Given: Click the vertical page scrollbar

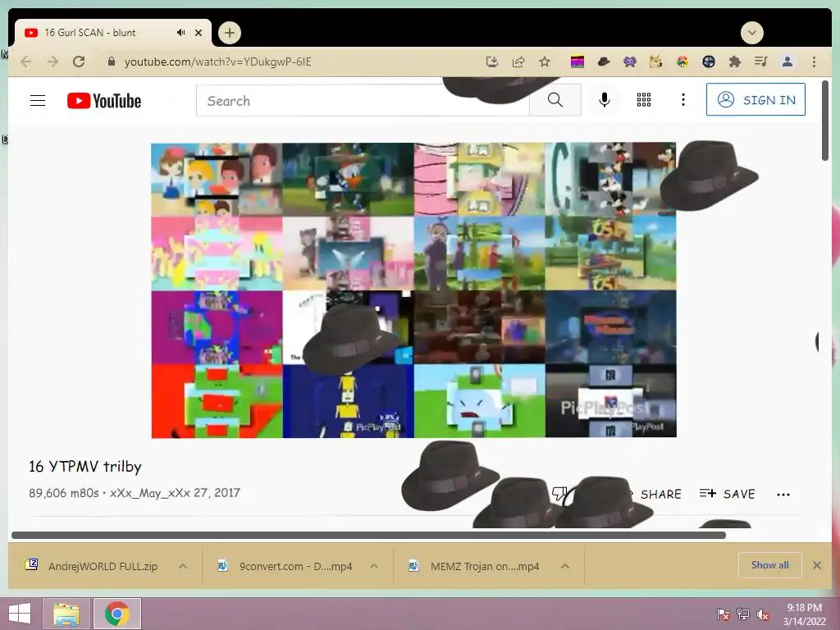Looking at the screenshot, I should click(x=825, y=121).
